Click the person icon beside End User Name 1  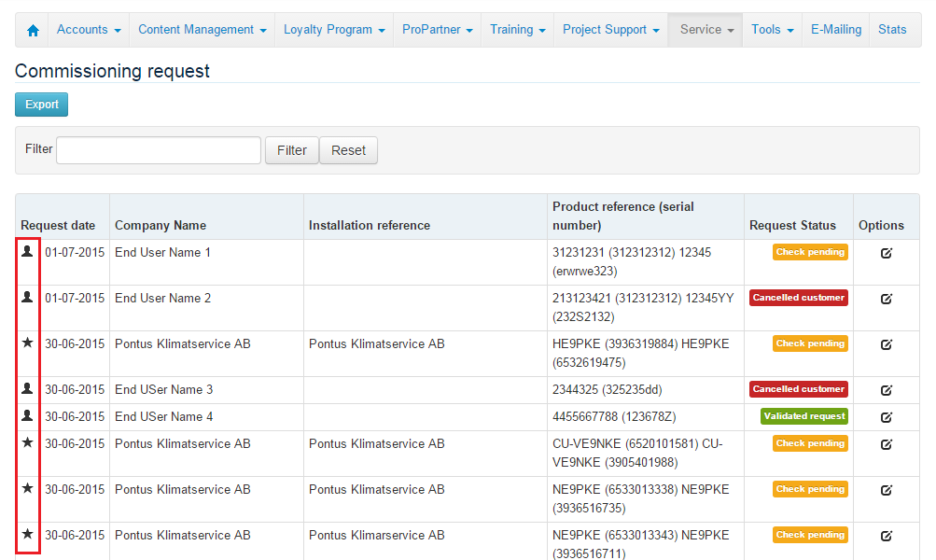click(27, 252)
